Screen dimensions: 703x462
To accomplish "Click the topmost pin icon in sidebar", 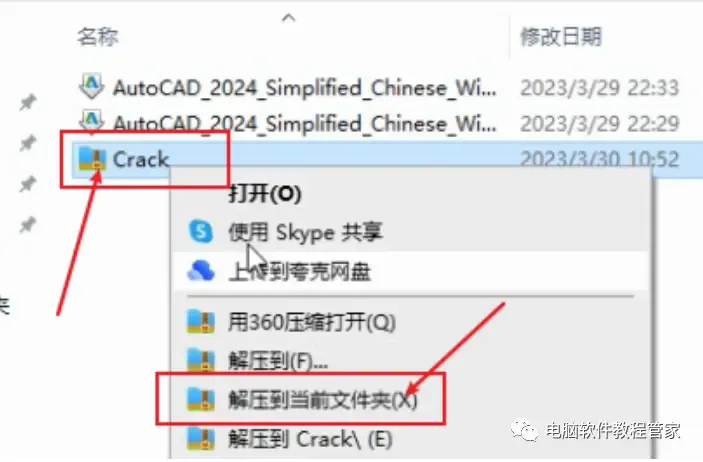I will click(x=28, y=102).
